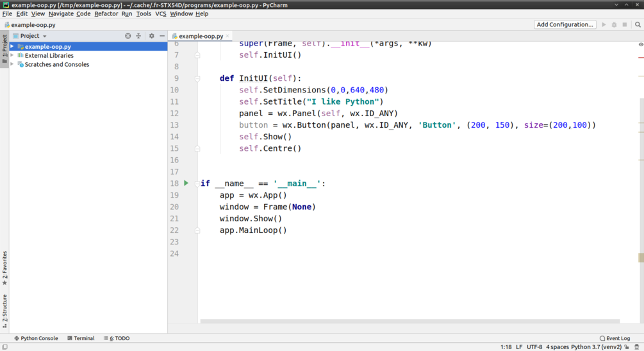The image size is (644, 351).
Task: Open the 7: Structure side tool window
Action: tap(4, 311)
